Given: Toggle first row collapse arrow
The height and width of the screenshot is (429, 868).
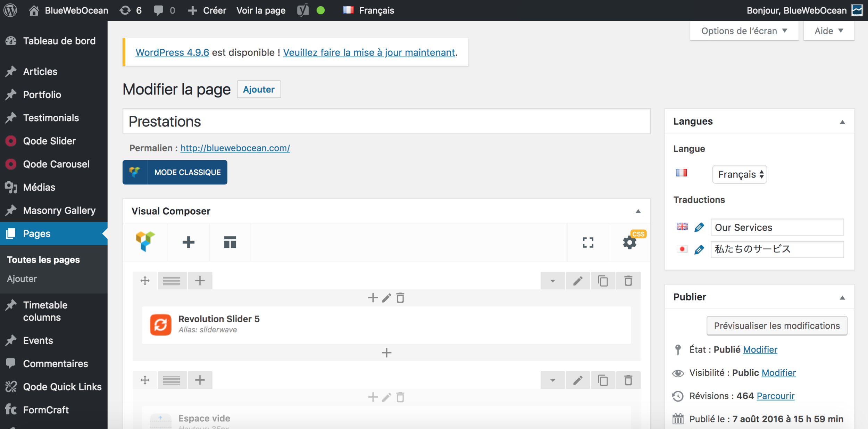Looking at the screenshot, I should [x=552, y=281].
